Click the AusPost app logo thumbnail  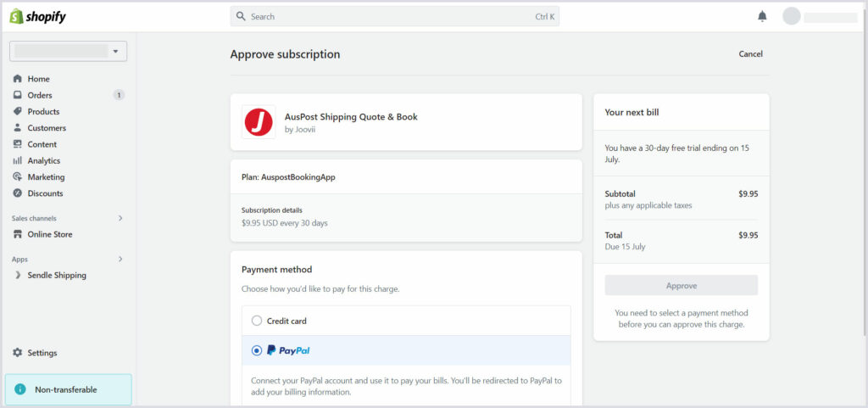click(x=259, y=122)
